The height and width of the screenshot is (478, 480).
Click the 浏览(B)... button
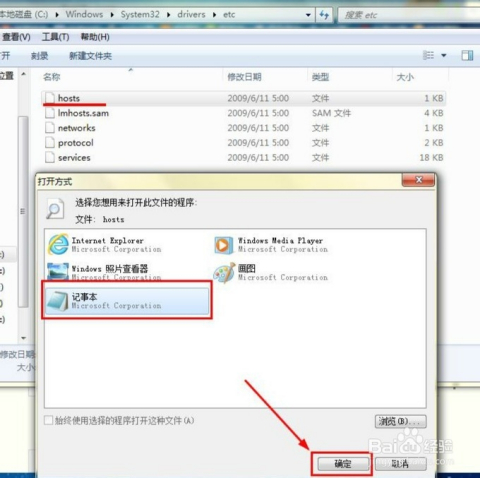pyautogui.click(x=401, y=421)
